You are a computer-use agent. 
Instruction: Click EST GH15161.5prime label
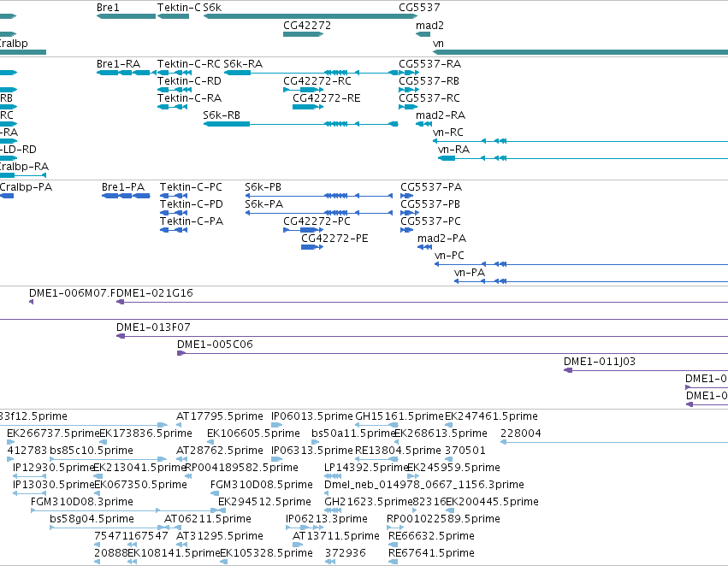coord(400,416)
